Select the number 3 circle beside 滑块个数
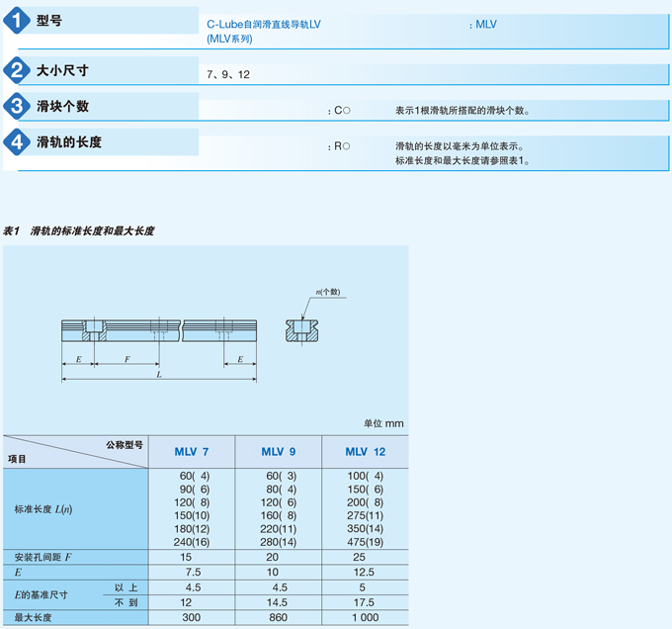The width and height of the screenshot is (672, 629). pyautogui.click(x=18, y=106)
